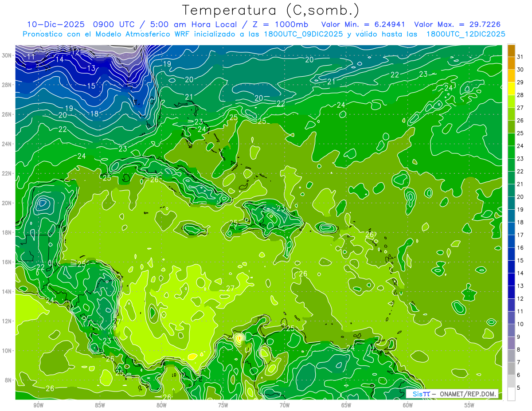Viewport: 532px width, 411px height.
Task: Click contour label '11' in cold region
Action: point(31,56)
